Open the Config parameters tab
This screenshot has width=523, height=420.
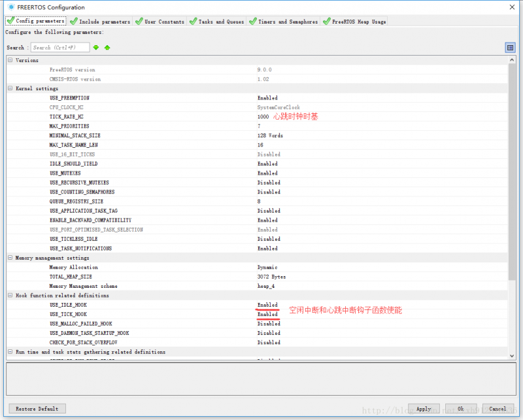[36, 21]
